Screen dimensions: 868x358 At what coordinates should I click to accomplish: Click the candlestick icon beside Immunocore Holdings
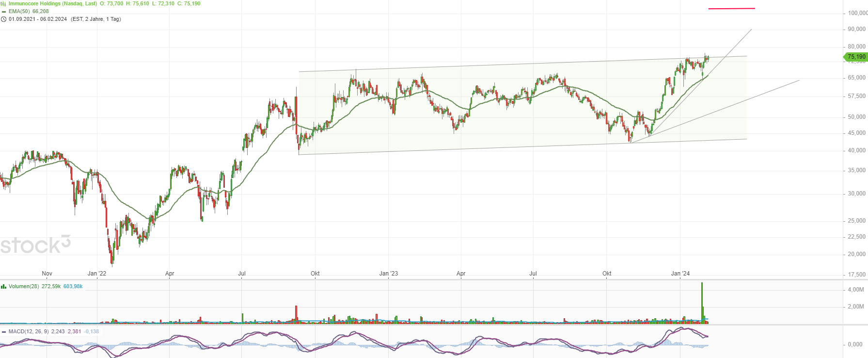pos(3,3)
